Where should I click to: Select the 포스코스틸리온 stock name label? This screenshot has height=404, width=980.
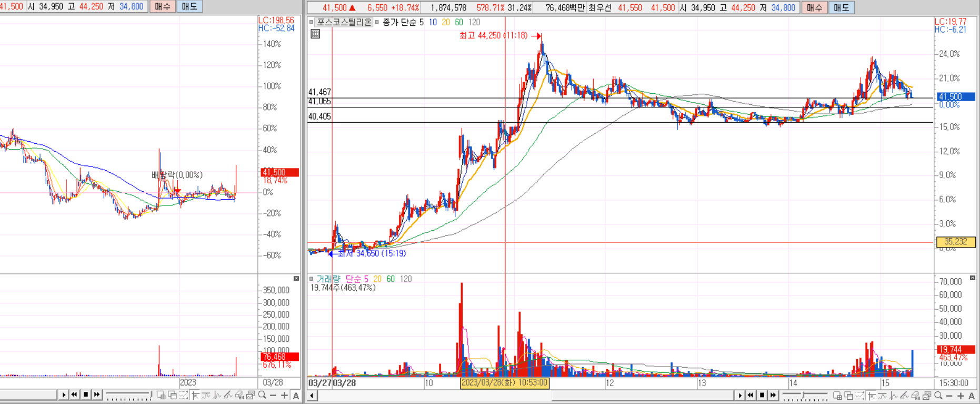coord(344,22)
